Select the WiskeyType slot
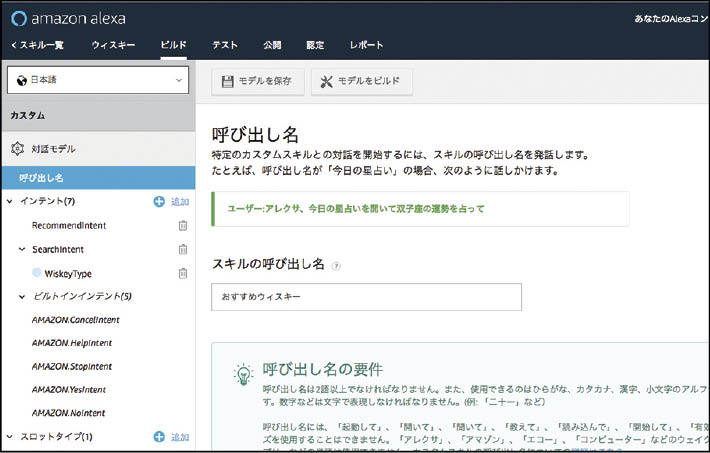 (68, 274)
